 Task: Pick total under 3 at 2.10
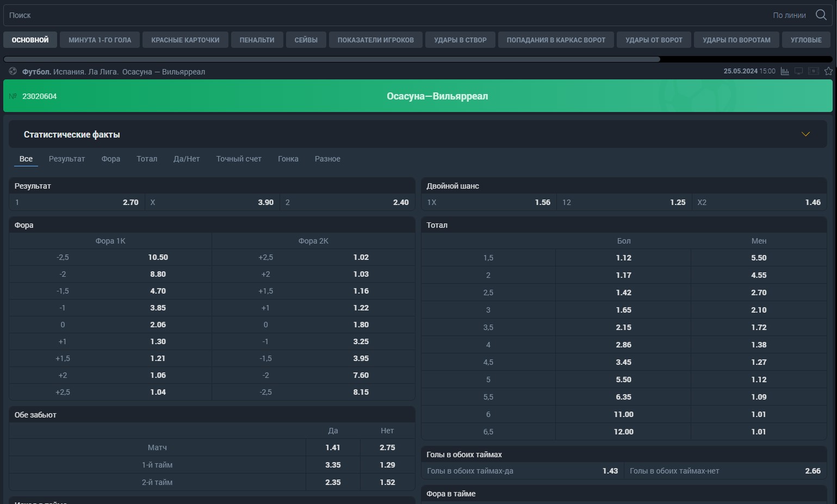759,310
